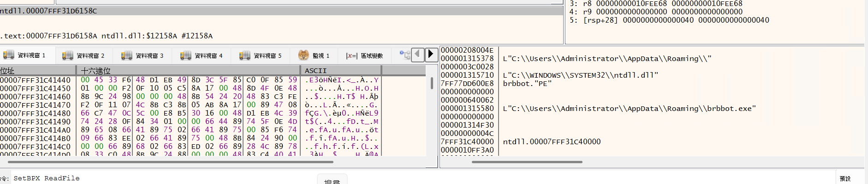Select stack entry 0000003C0028
The height and width of the screenshot is (184, 868).
[x=467, y=67]
